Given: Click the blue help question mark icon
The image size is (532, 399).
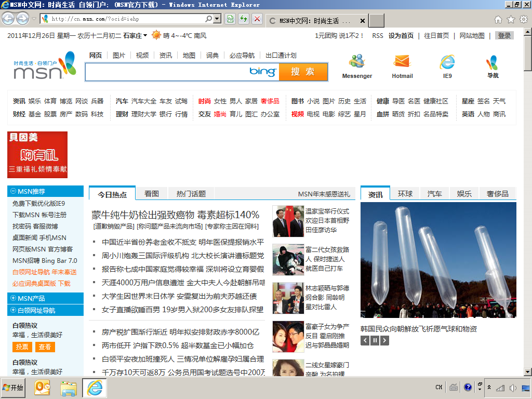Looking at the screenshot, I should [468, 387].
